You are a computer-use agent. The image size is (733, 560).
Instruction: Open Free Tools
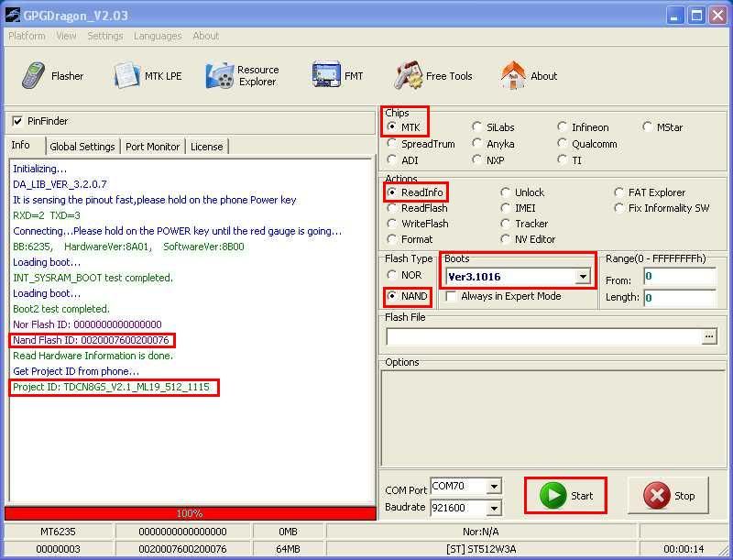[432, 76]
